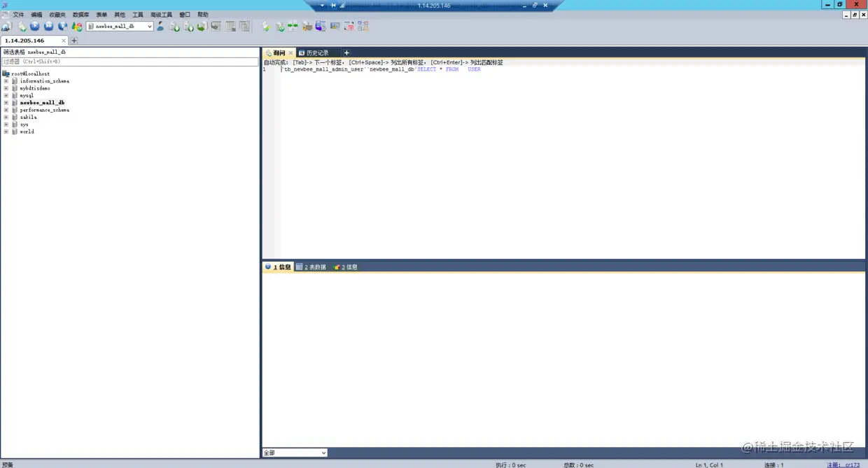Click the 注册: cr173 link in status bar
This screenshot has width=868, height=468.
pos(843,465)
